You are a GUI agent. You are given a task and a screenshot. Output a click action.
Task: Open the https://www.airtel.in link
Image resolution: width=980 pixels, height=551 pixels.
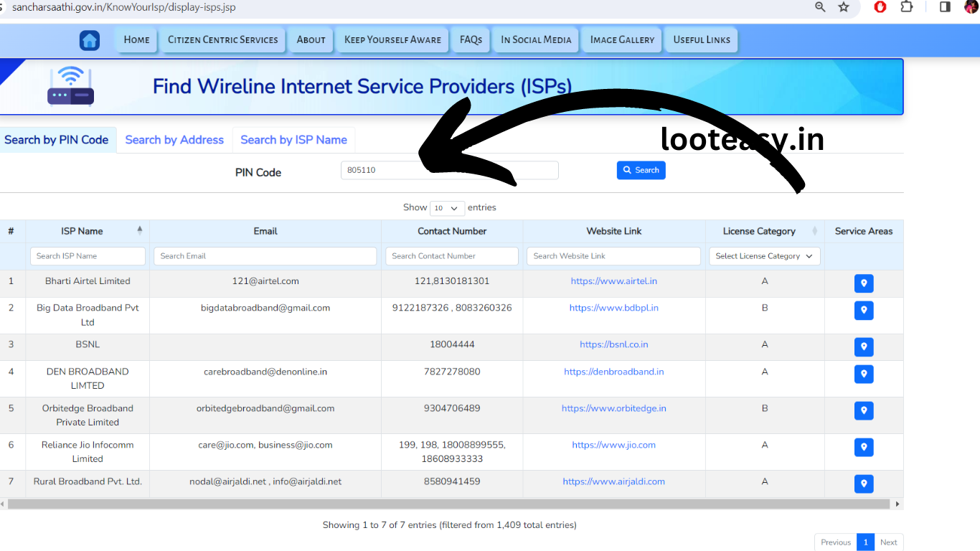[x=614, y=281]
